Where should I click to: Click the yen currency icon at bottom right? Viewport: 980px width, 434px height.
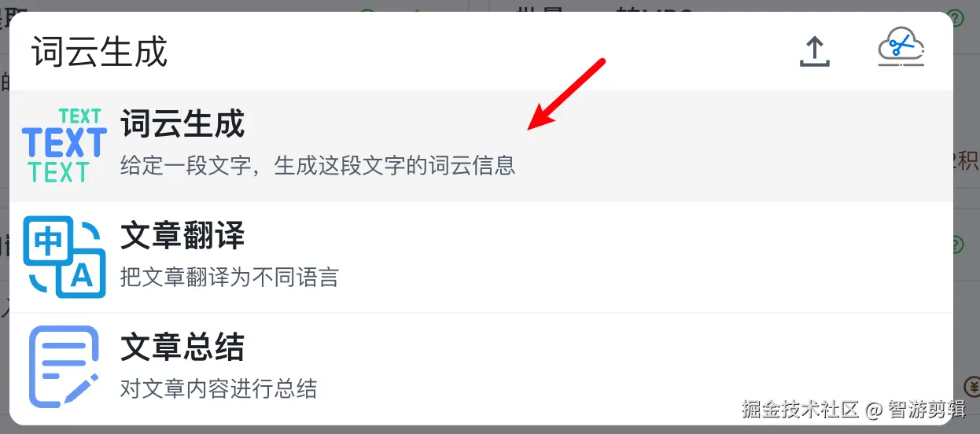pyautogui.click(x=971, y=386)
